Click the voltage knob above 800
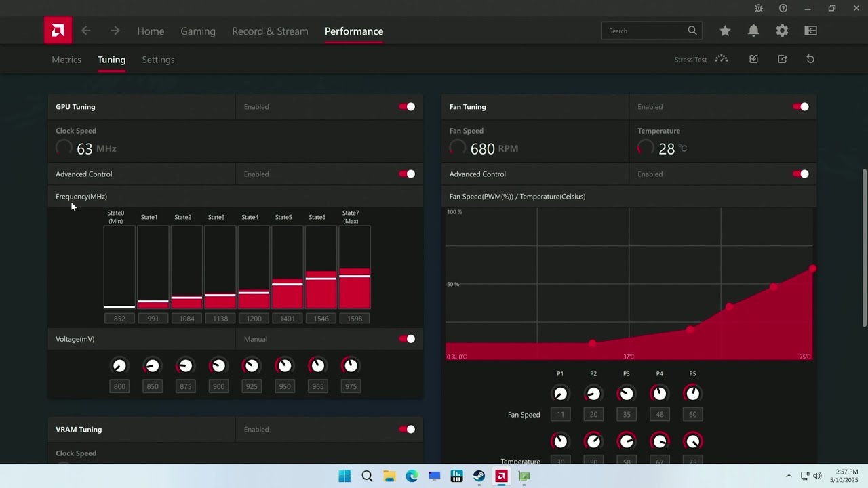868x488 pixels. tap(119, 365)
